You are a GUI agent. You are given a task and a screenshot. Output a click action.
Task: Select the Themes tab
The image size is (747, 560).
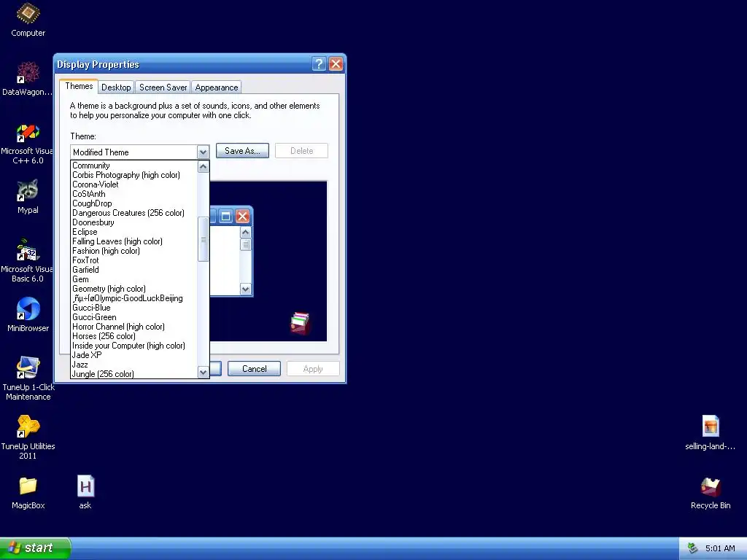point(79,86)
